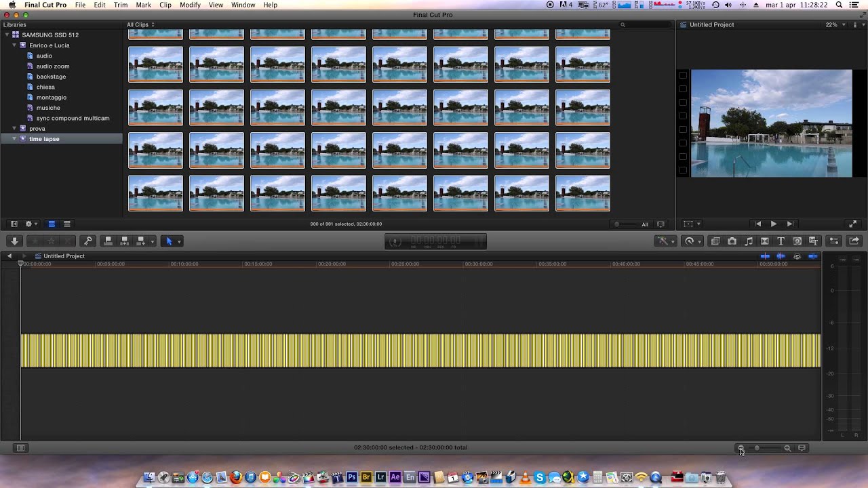Select the sync compound multicam event
This screenshot has width=868, height=488.
click(73, 118)
